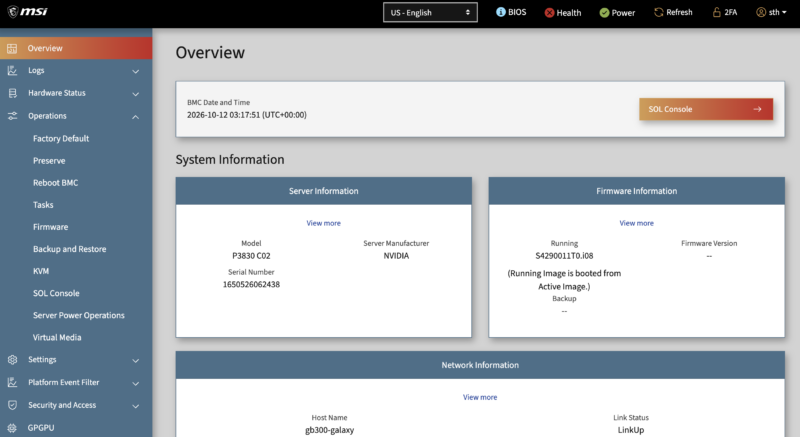
Task: Click the Firmware Information card header
Action: (x=636, y=191)
